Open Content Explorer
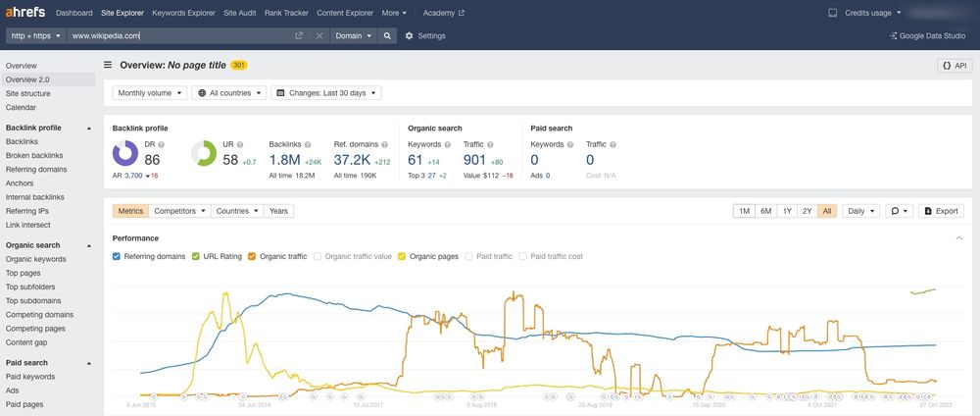Screen dimensions: 980x416 coord(345,13)
